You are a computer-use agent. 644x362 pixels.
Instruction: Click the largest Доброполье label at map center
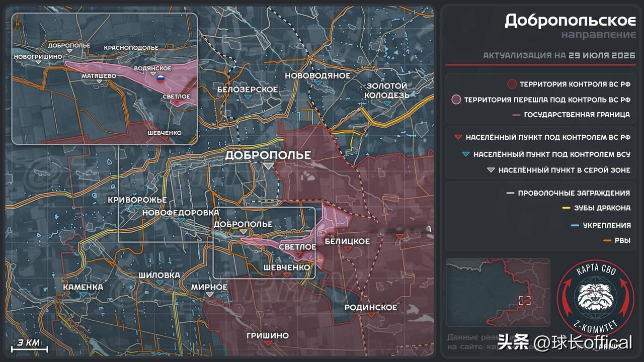pyautogui.click(x=268, y=155)
